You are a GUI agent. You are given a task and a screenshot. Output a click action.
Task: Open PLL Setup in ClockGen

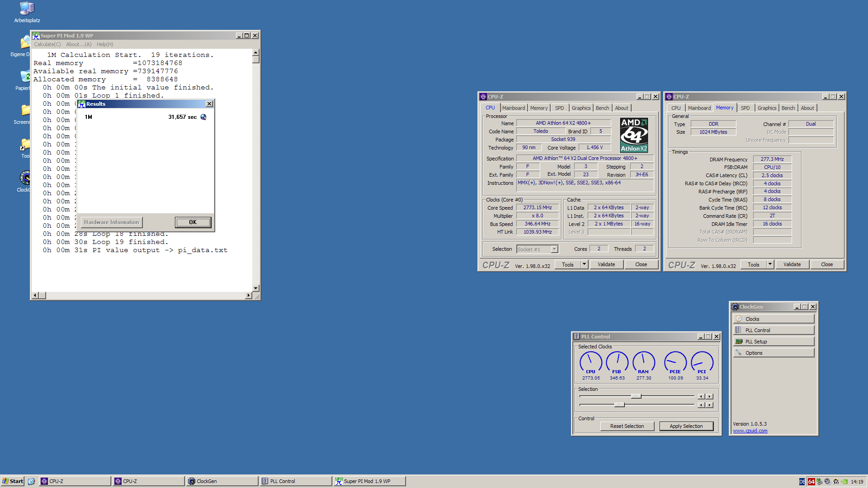coord(774,342)
